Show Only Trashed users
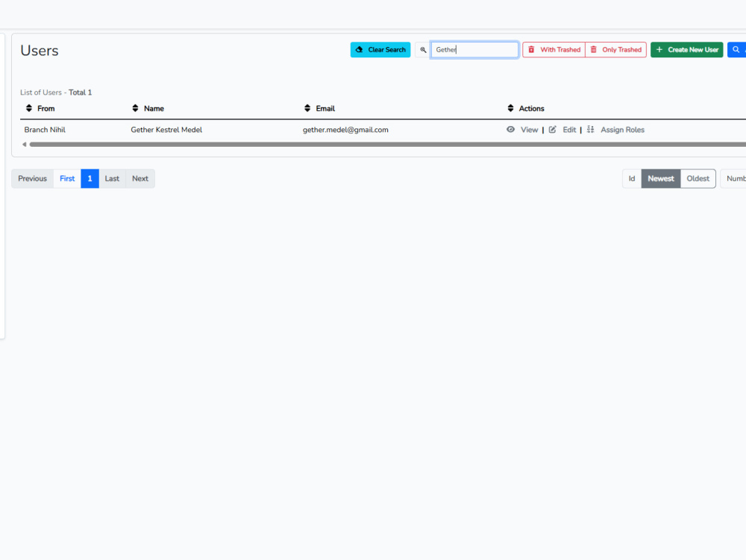This screenshot has width=746, height=560. tap(615, 49)
